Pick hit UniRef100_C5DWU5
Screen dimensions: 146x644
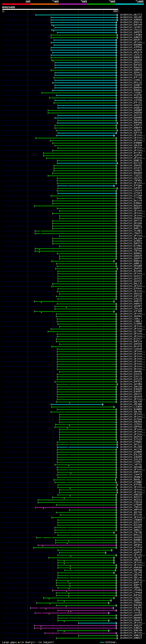131,520
